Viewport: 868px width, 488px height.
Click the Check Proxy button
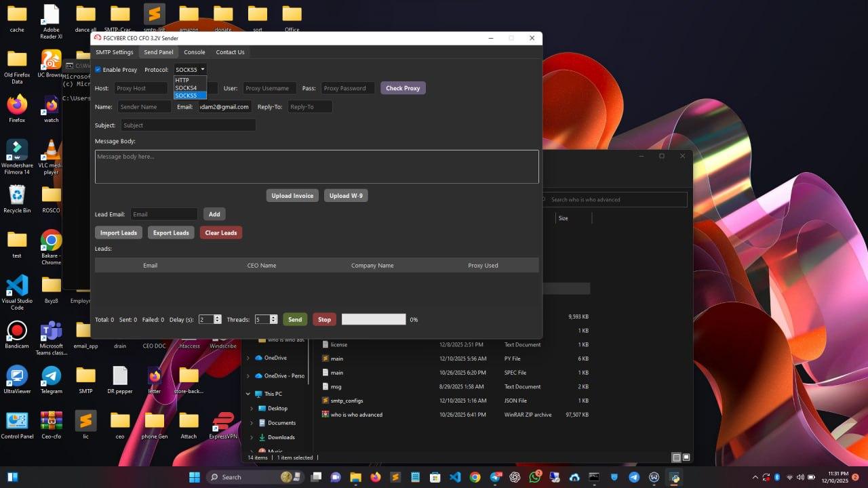pos(403,88)
